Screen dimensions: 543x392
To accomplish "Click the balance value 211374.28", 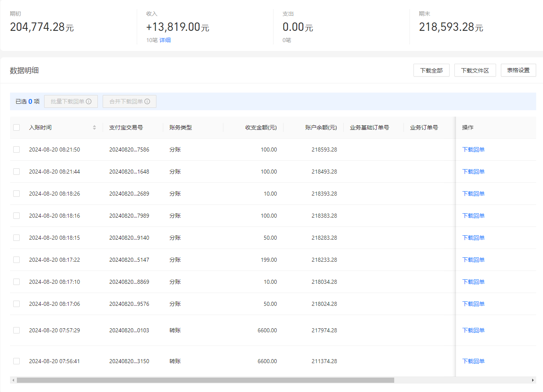I will pos(324,361).
